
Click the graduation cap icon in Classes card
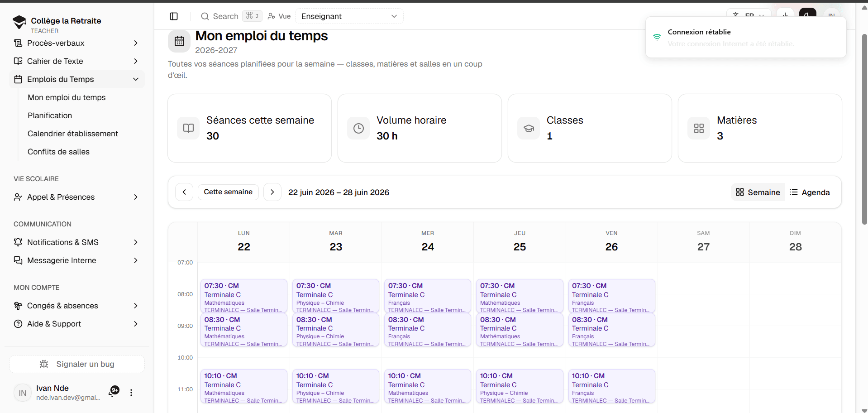pyautogui.click(x=529, y=128)
